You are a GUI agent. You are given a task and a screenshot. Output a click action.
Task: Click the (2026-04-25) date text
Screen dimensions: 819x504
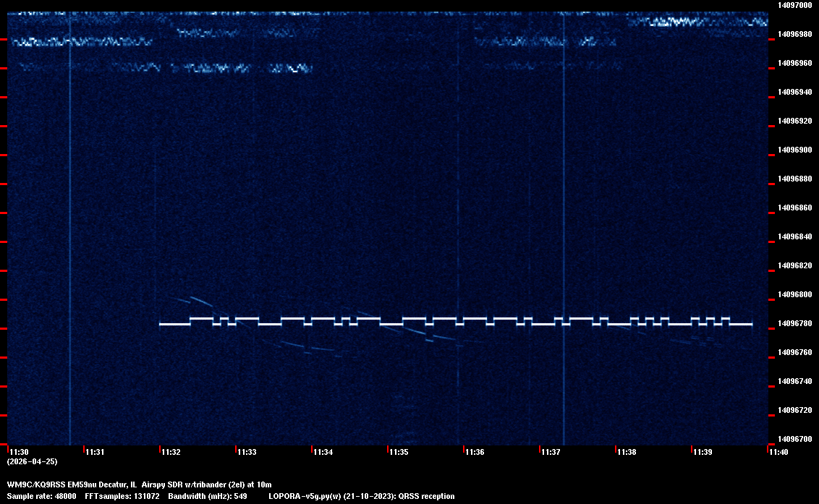[32, 461]
